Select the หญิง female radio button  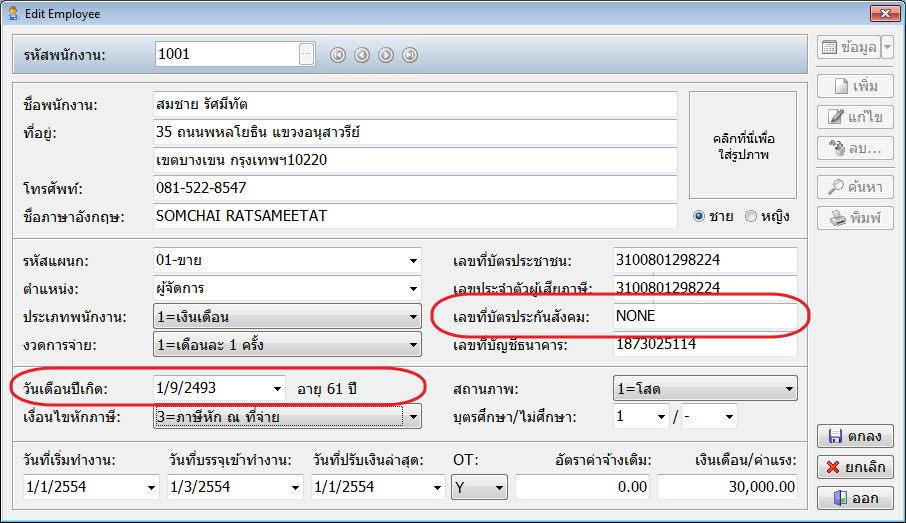[x=751, y=216]
